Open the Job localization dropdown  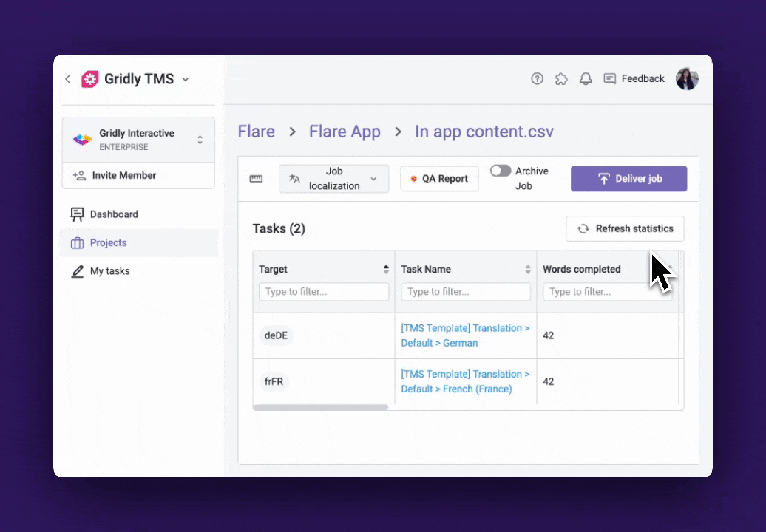click(333, 179)
